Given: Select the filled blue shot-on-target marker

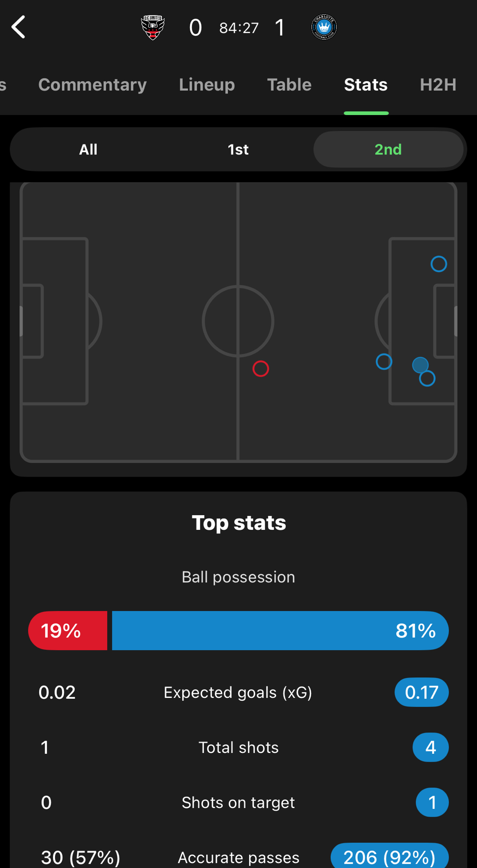Looking at the screenshot, I should click(x=420, y=365).
